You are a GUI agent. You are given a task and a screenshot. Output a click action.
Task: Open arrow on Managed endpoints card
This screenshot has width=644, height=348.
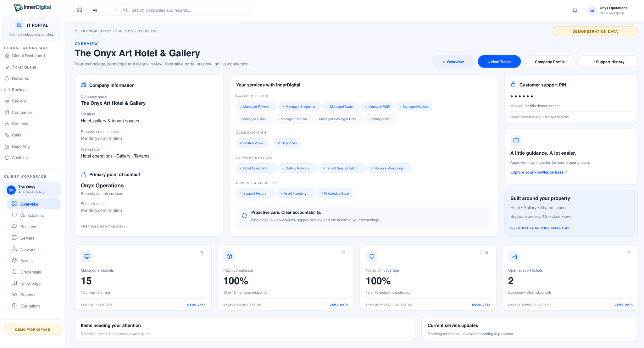tap(202, 253)
